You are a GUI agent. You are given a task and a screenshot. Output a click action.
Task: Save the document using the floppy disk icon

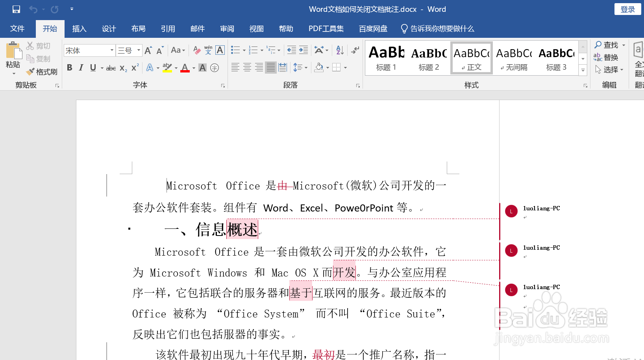point(16,9)
